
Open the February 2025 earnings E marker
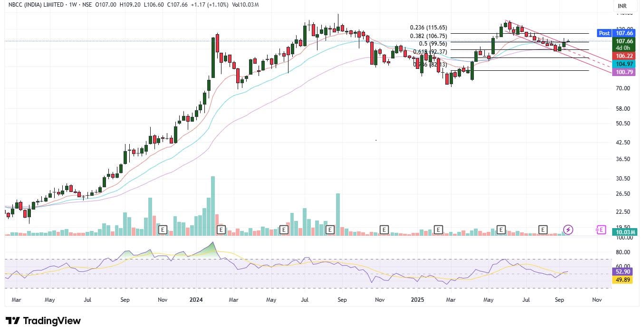[439, 230]
